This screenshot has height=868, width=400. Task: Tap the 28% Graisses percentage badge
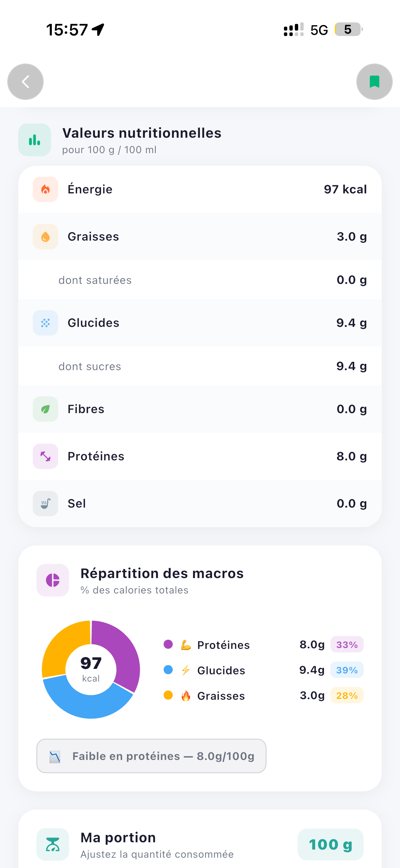(x=347, y=695)
